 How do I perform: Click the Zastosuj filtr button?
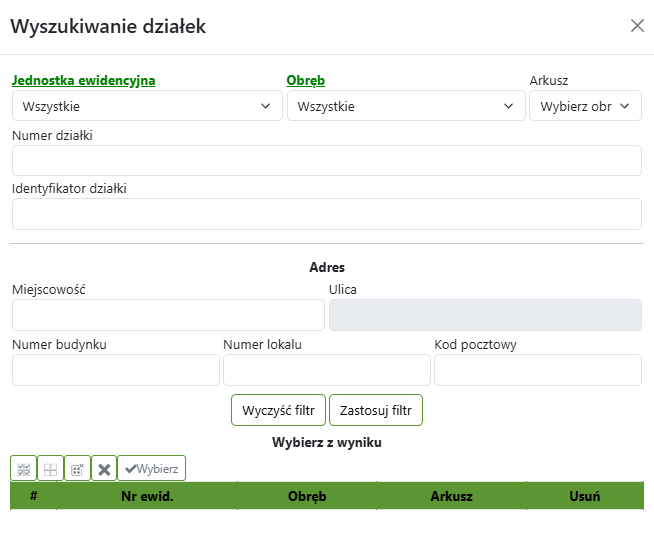click(376, 410)
